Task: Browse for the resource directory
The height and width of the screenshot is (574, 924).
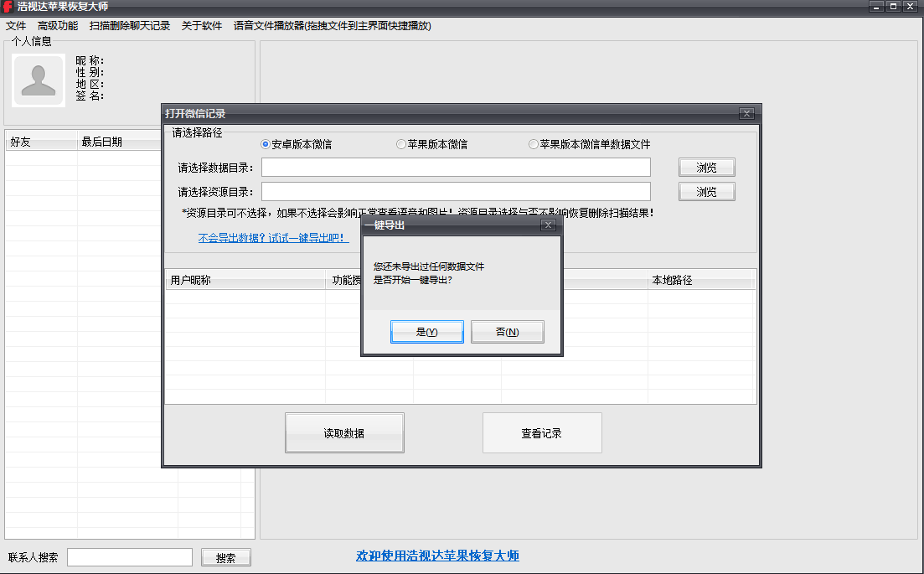Action: pos(706,192)
